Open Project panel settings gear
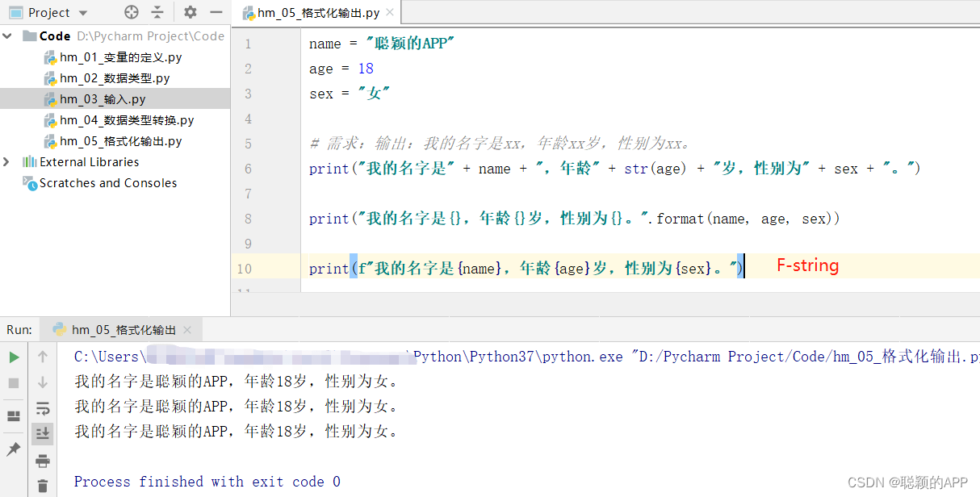 coord(191,12)
